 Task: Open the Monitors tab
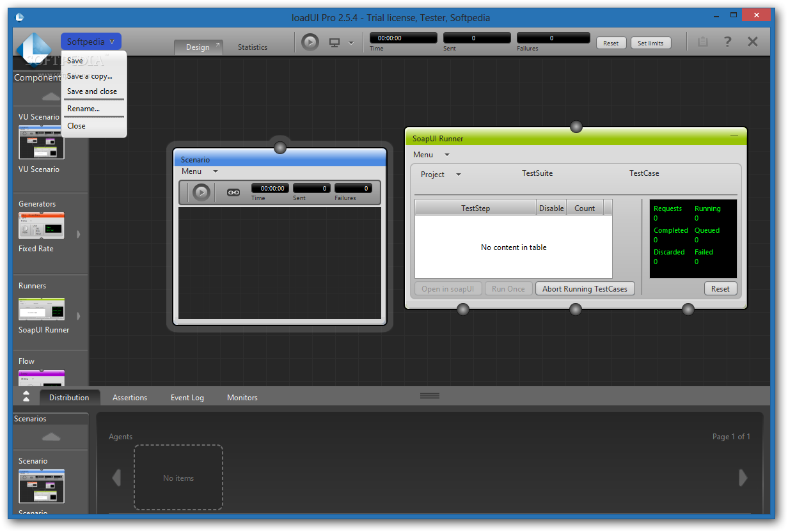tap(242, 397)
